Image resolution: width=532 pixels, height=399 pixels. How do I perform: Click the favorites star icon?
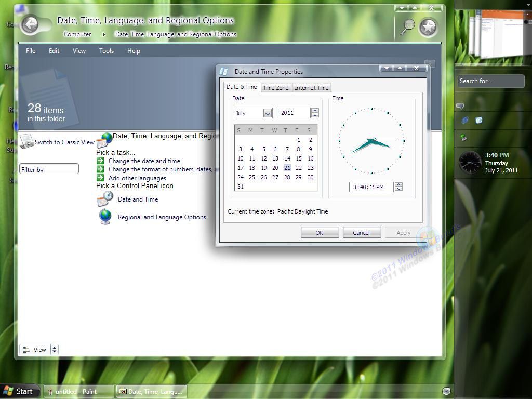(428, 27)
